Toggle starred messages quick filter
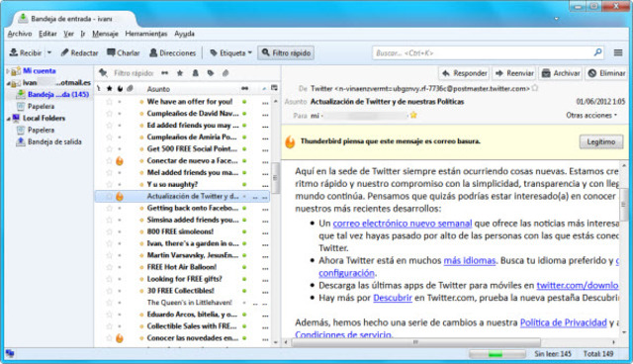The width and height of the screenshot is (633, 364). tap(180, 73)
